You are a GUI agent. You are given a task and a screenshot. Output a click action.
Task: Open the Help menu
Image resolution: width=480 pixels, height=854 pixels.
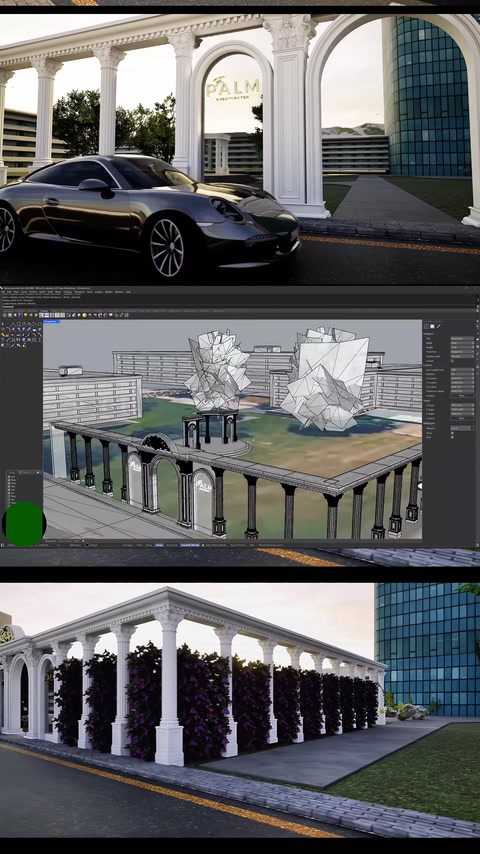(x=128, y=292)
